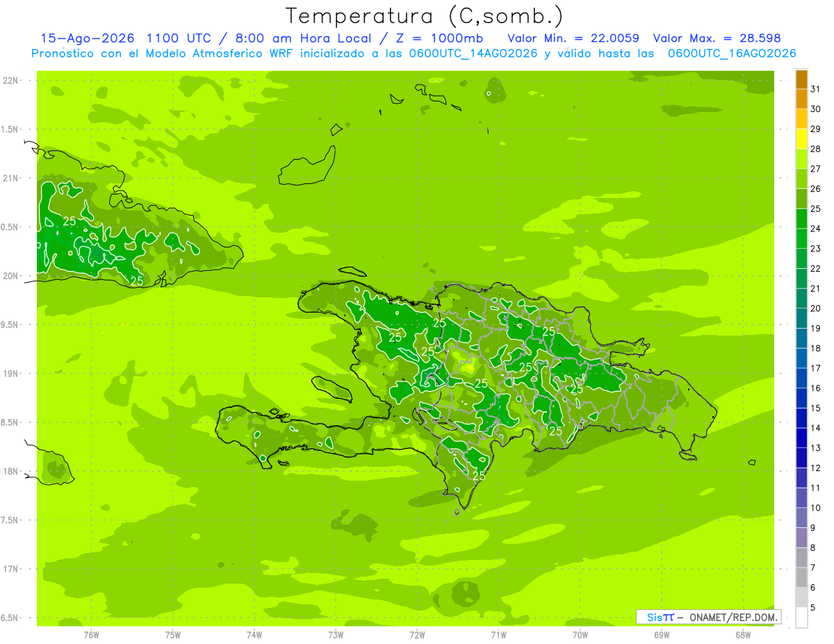Click the color scale value '16'

point(816,388)
